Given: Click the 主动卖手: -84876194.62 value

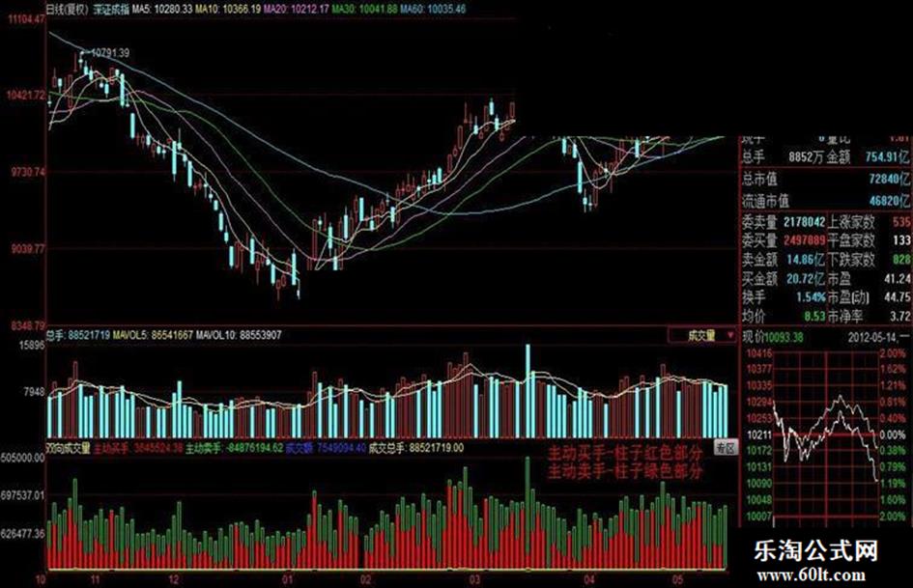Looking at the screenshot, I should 234,448.
